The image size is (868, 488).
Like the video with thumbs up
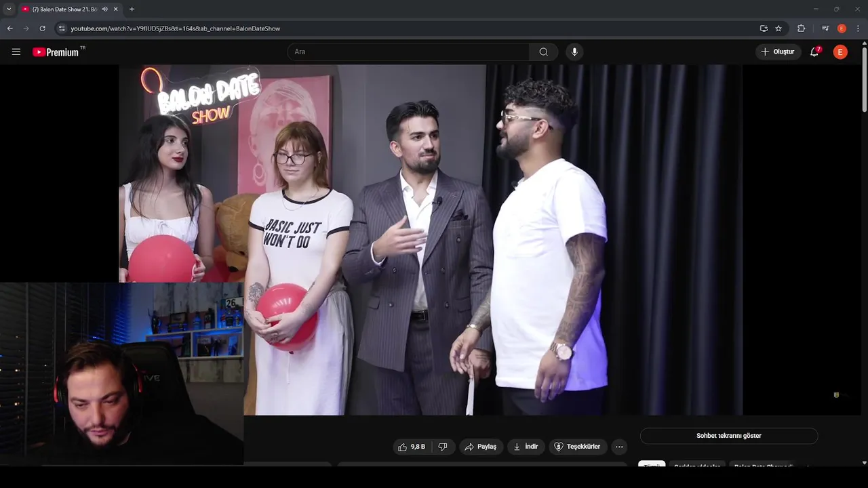click(412, 447)
